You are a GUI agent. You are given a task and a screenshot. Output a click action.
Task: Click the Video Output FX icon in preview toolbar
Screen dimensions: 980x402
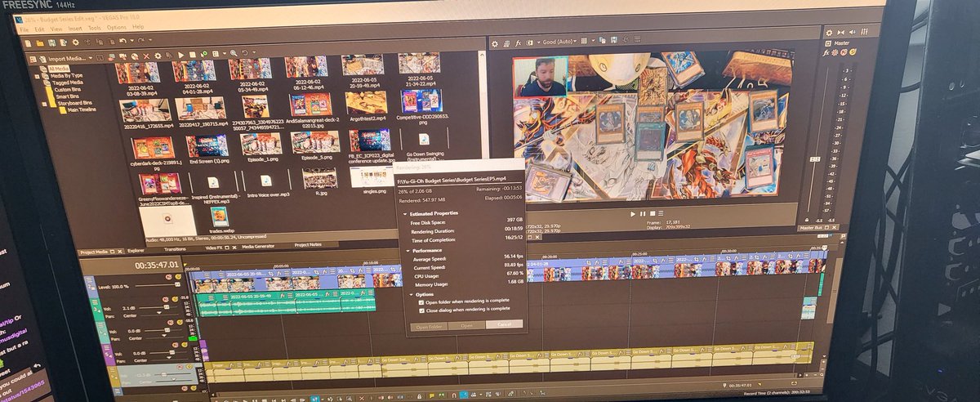click(518, 43)
